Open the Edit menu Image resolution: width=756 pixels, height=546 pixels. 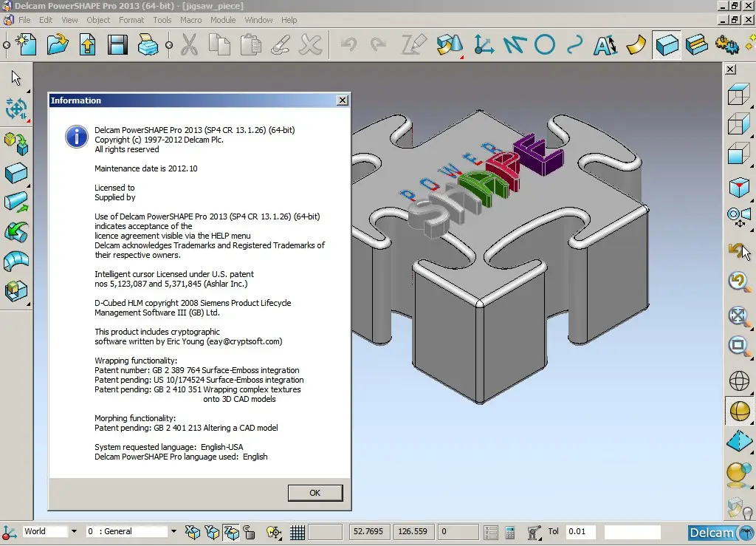point(46,20)
